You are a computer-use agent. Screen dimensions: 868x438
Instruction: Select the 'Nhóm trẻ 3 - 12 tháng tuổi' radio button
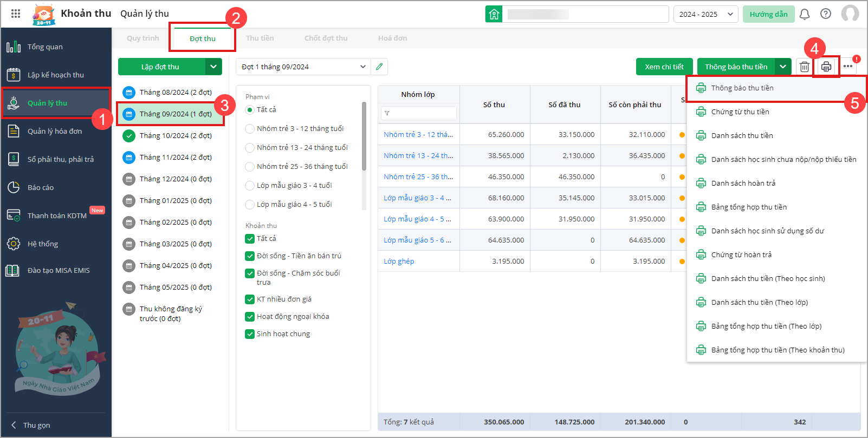[x=250, y=129]
